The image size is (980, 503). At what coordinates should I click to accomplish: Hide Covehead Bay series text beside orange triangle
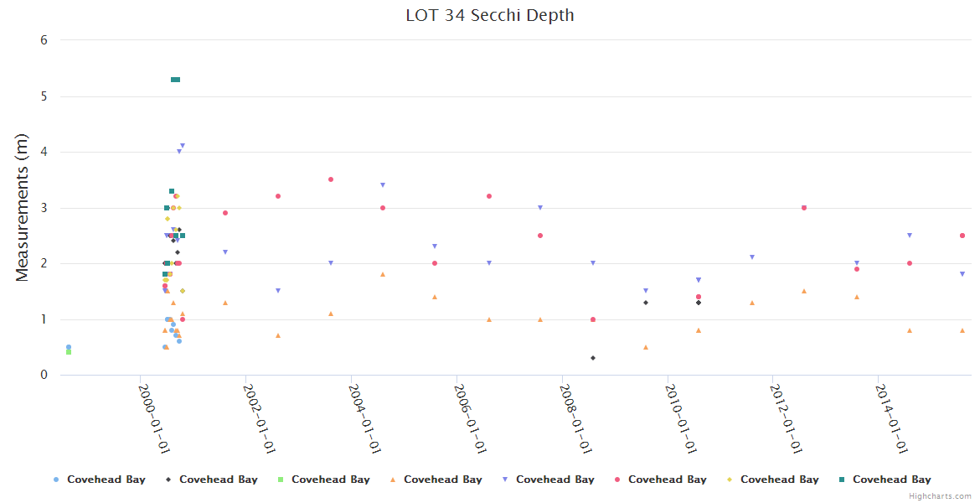[443, 480]
